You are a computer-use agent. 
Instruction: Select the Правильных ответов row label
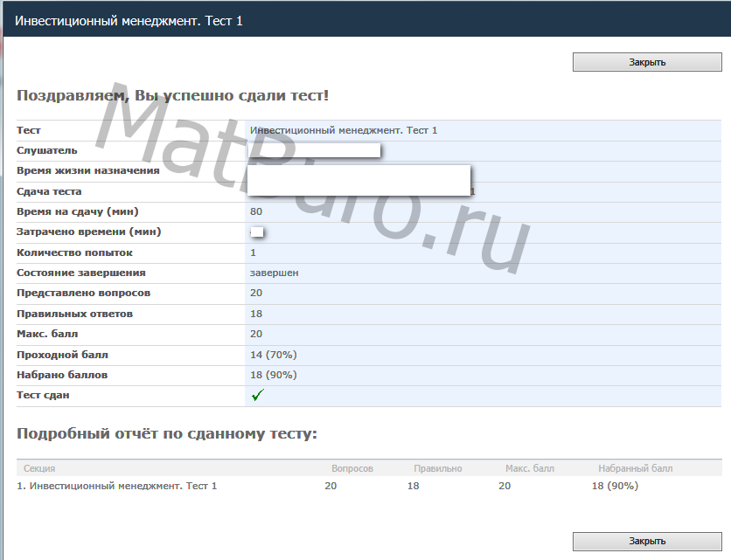tap(74, 314)
